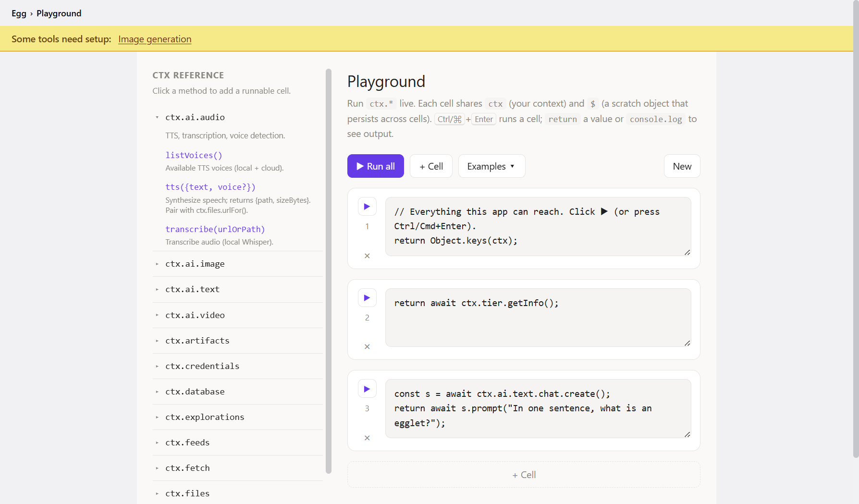Click the 'Available TTS voices (local + cloud).' text
This screenshot has height=504, width=859.
(x=225, y=168)
